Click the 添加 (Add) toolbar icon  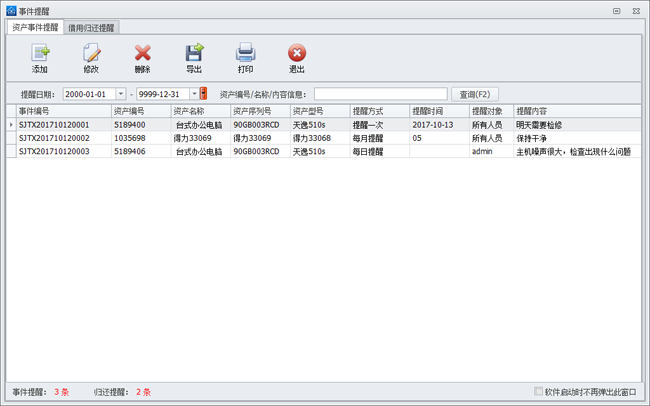coord(40,53)
